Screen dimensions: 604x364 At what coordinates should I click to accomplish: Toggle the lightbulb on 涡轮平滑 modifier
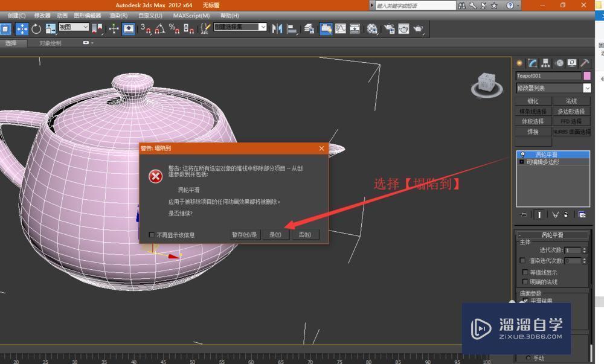(x=524, y=154)
